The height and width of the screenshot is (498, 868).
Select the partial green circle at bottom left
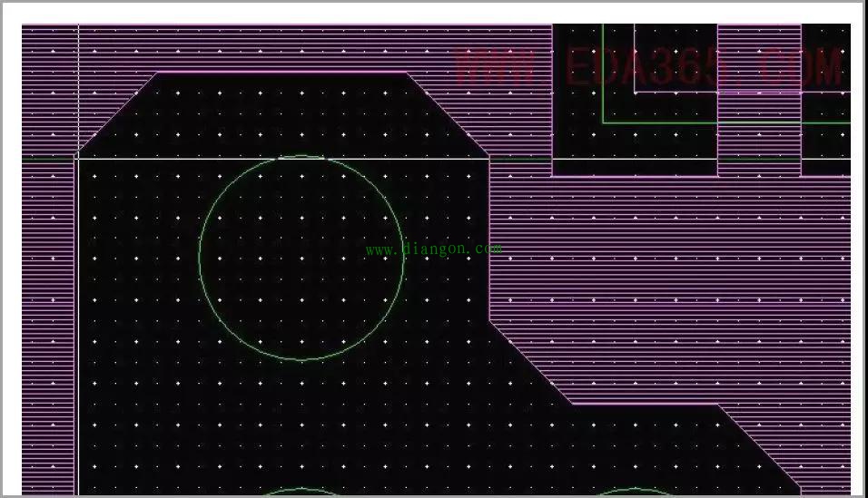[301, 491]
